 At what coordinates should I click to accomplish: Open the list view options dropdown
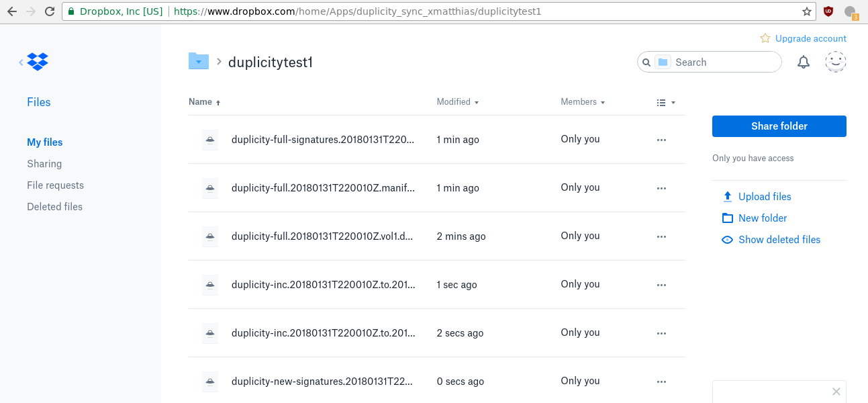point(666,103)
